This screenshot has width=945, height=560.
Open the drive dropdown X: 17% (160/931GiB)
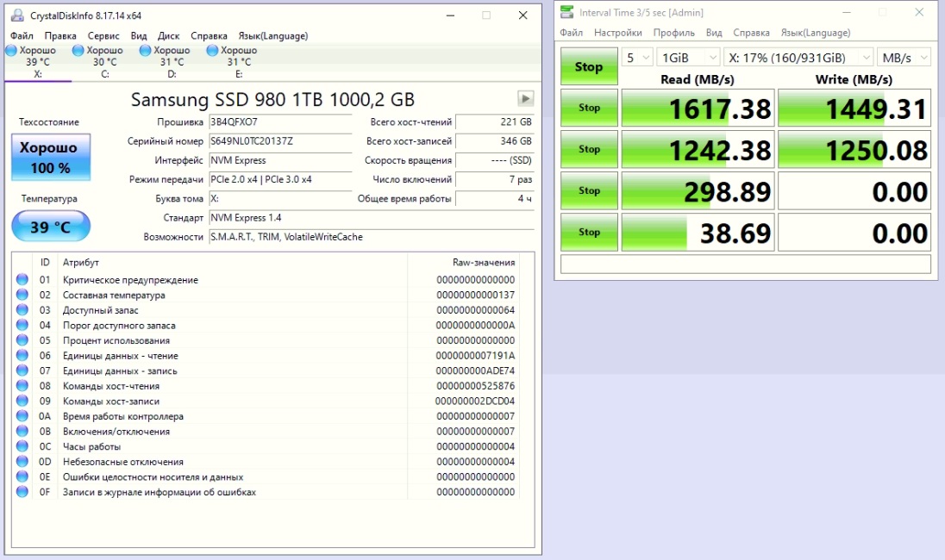[798, 58]
